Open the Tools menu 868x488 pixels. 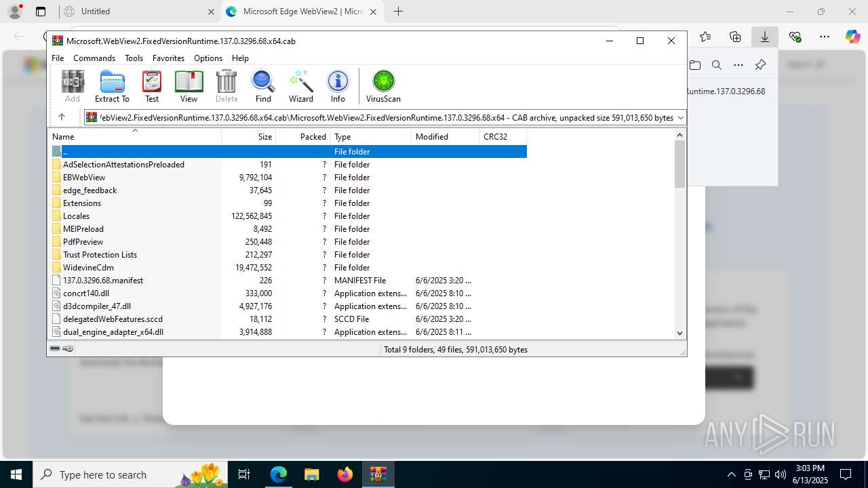click(134, 58)
